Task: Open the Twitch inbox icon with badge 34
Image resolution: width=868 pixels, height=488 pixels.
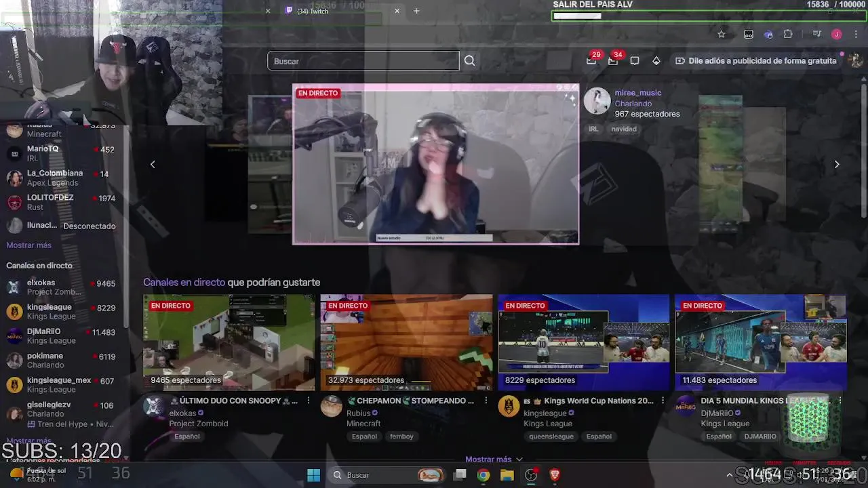Action: point(614,60)
